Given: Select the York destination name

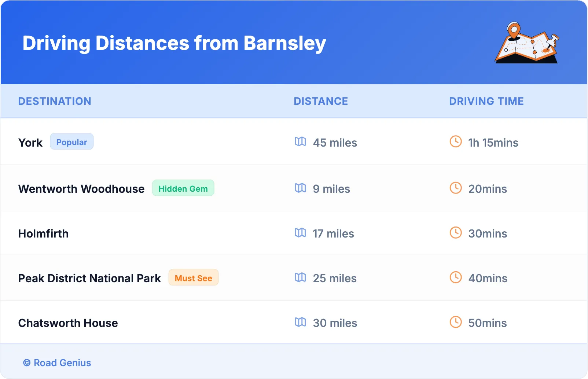Looking at the screenshot, I should (x=30, y=143).
